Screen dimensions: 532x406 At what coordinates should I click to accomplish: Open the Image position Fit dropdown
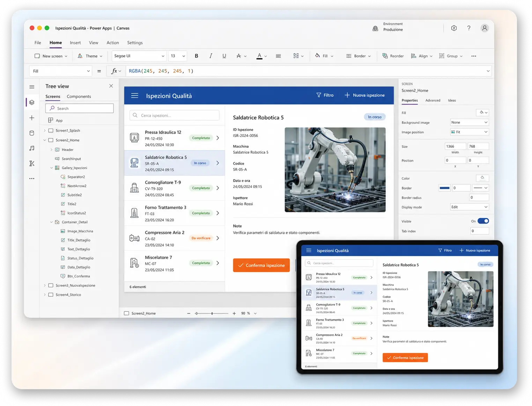click(x=469, y=132)
